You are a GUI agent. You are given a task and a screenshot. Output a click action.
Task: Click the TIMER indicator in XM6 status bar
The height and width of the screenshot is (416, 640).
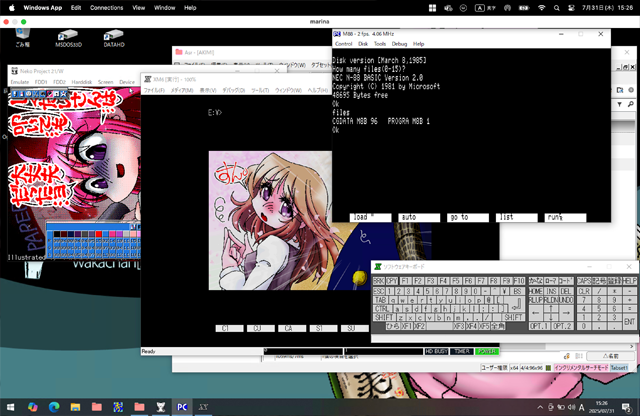point(462,351)
